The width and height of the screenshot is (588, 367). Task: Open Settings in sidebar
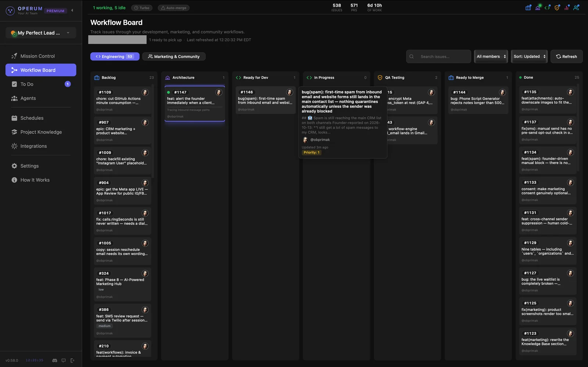click(41, 166)
